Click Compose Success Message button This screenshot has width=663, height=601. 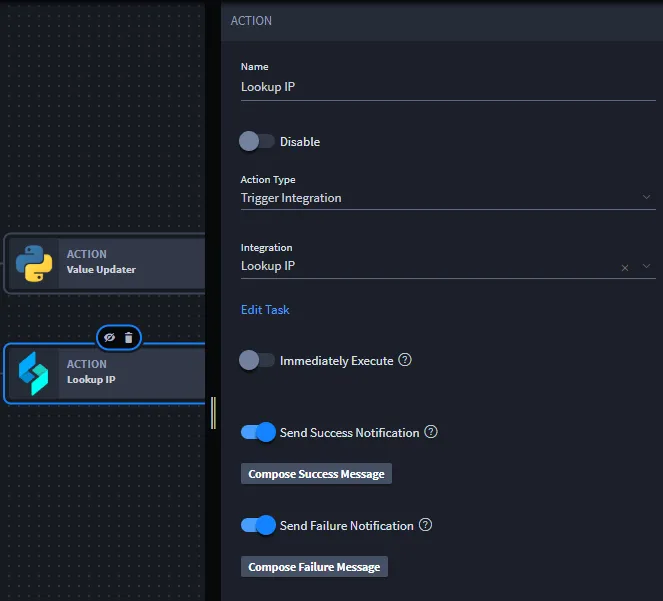click(316, 474)
